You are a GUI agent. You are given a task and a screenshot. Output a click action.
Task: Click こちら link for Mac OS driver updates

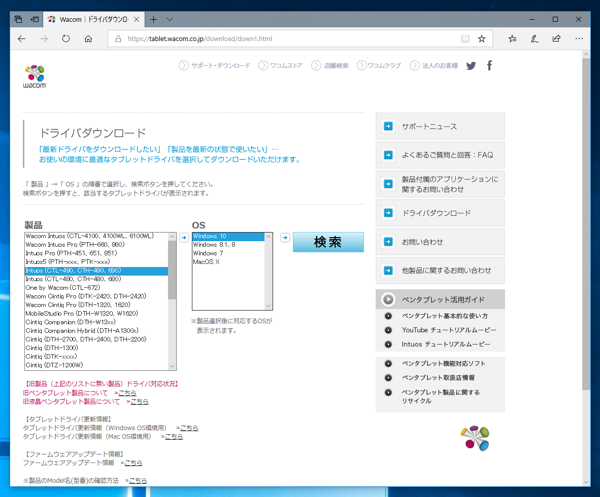pos(174,436)
